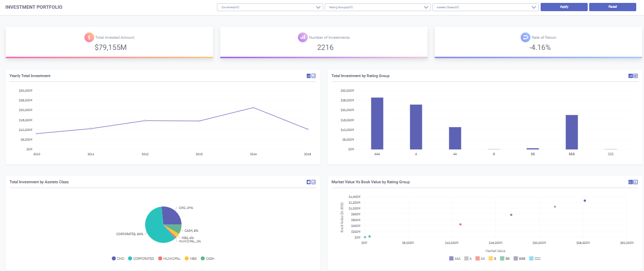Select pie chart icon for Rating Group chart

635,76
